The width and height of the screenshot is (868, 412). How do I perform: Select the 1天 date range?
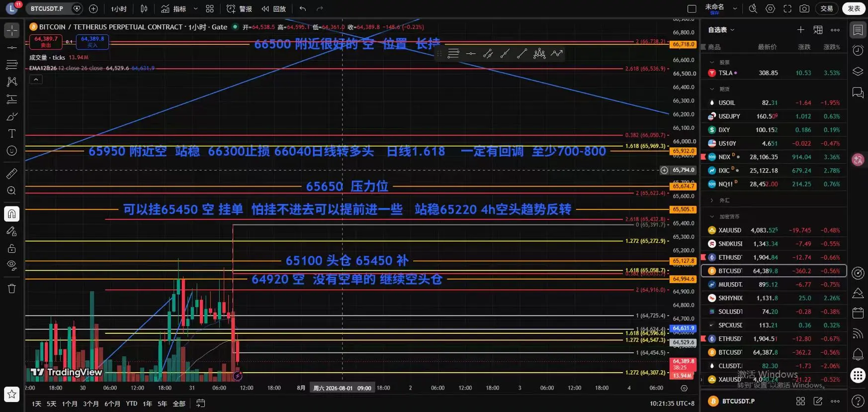36,404
